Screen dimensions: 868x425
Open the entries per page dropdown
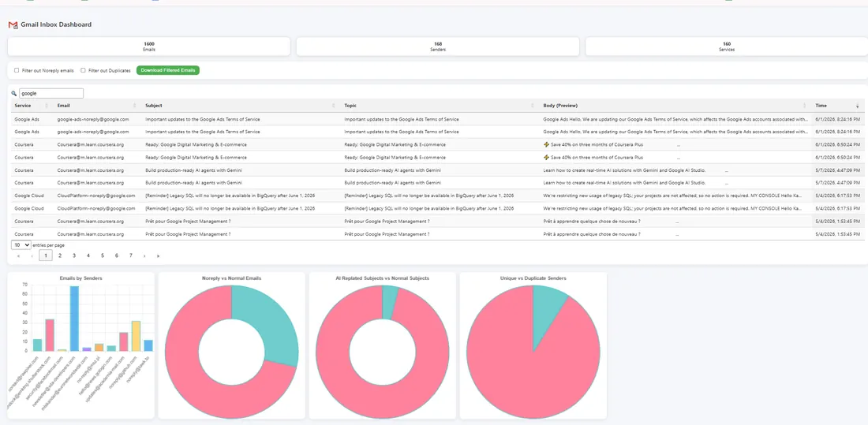point(21,244)
